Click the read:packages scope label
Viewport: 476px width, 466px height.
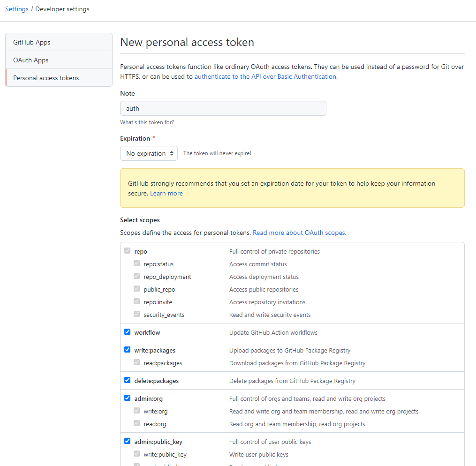(x=163, y=363)
